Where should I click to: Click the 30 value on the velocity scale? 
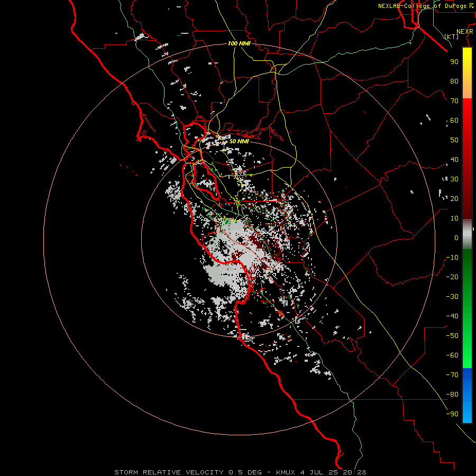pyautogui.click(x=454, y=179)
